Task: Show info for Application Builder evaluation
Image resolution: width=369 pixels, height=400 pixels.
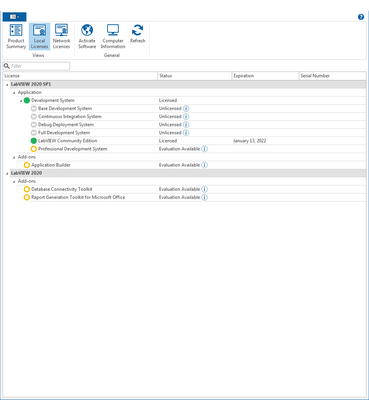Action: point(204,165)
